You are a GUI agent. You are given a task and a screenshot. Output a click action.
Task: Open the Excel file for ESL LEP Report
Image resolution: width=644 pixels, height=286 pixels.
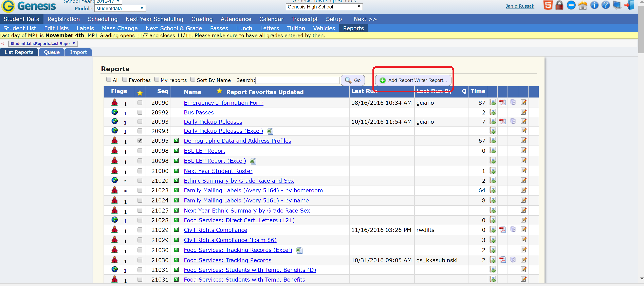coord(253,161)
